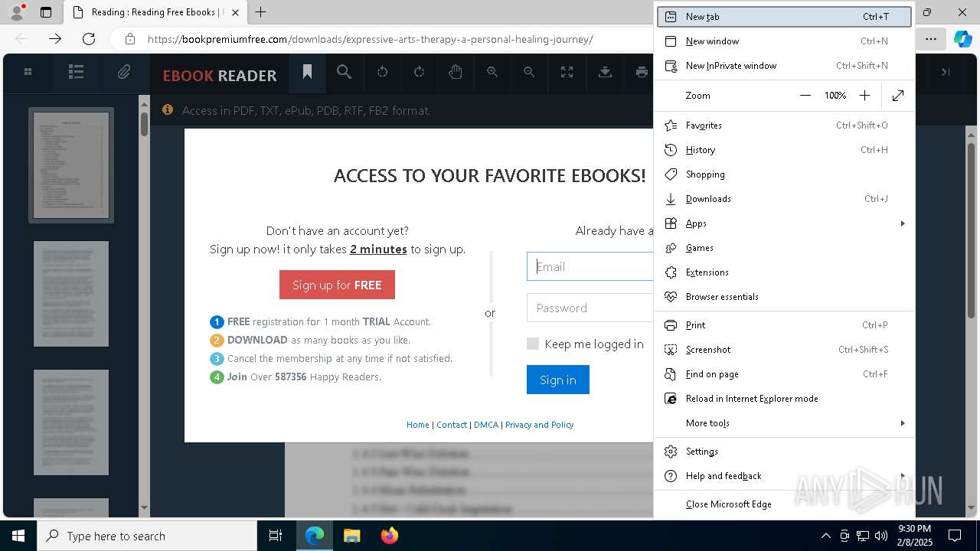Viewport: 980px width, 551px height.
Task: Download the ebook file
Action: click(x=605, y=72)
